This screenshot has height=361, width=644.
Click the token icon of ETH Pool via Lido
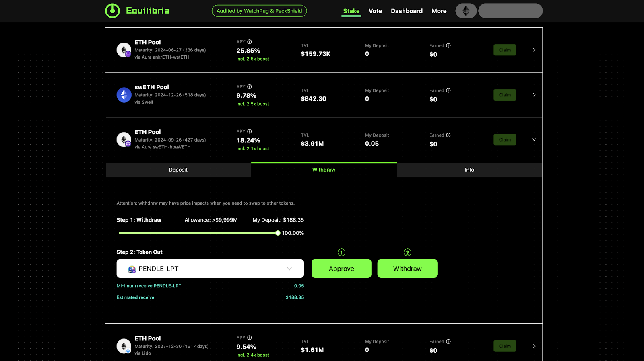click(124, 346)
